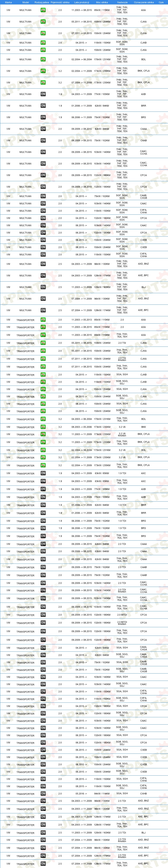Click power 84kW / 114KM in Transporter row
168x868 pixels.
coord(102,794)
